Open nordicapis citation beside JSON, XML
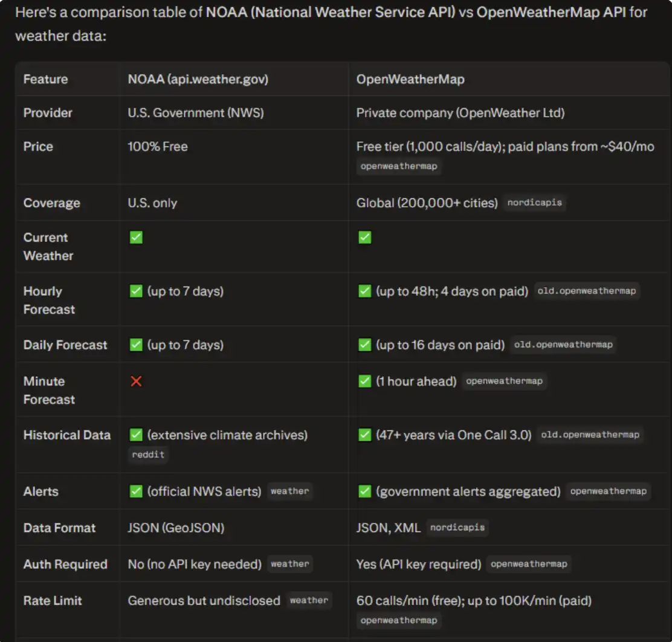The image size is (672, 642). click(x=457, y=528)
